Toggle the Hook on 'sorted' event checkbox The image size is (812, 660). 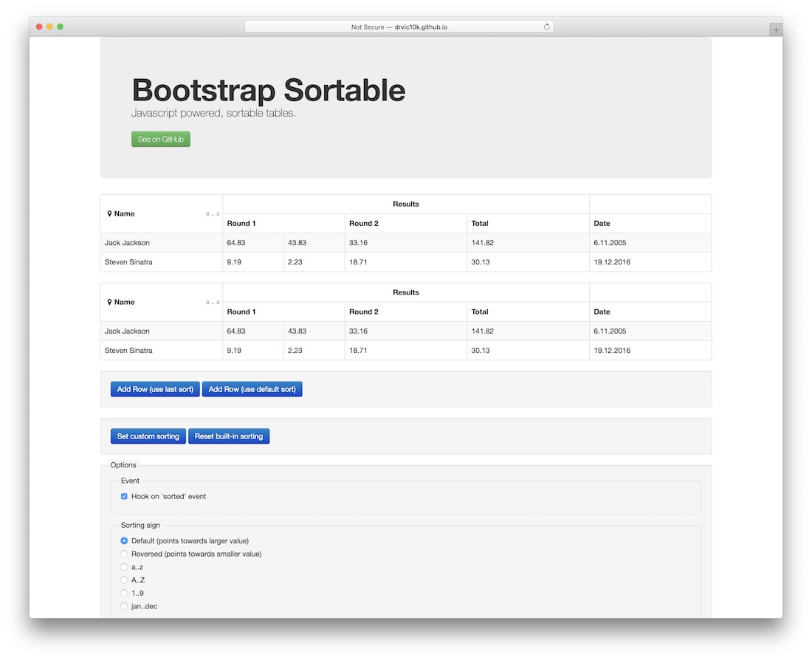(x=124, y=496)
